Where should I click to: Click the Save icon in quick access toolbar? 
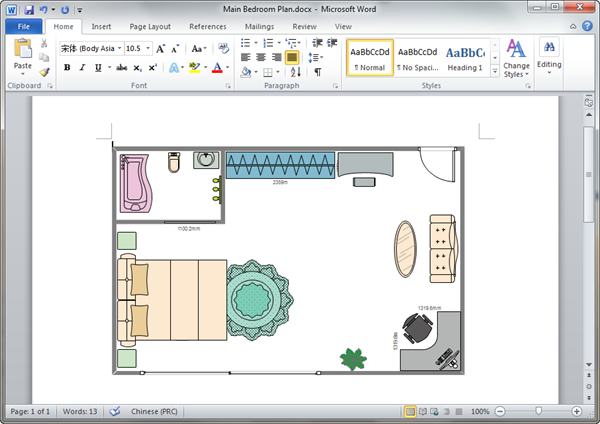[27, 9]
